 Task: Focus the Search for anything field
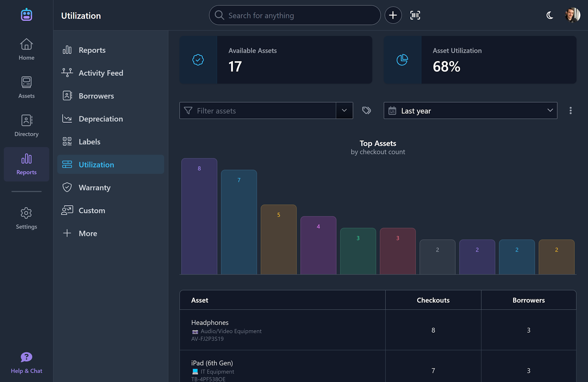coord(295,15)
